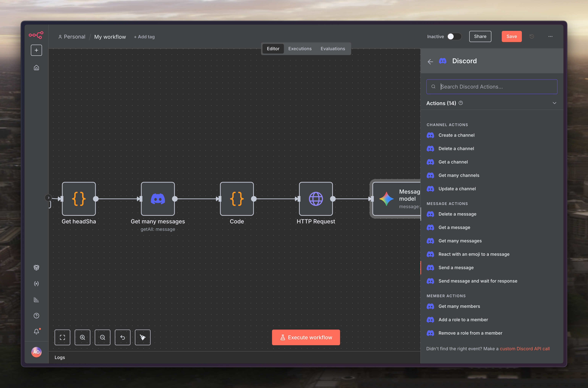Screen dimensions: 588x388
Task: Click the zoom to fit canvas icon
Action: 62,337
